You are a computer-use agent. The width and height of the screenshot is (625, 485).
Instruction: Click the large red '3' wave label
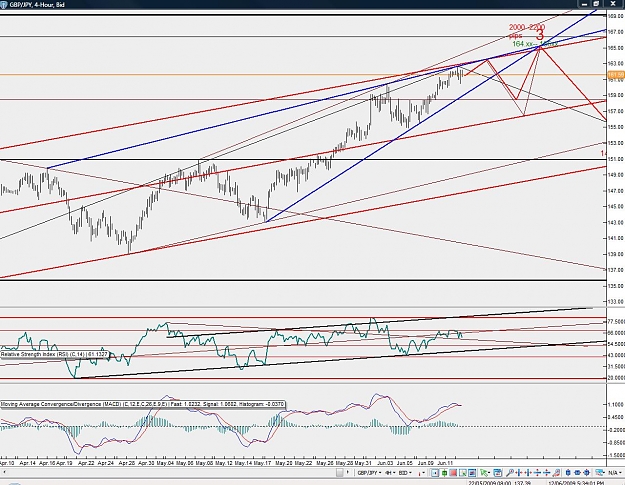tap(540, 34)
